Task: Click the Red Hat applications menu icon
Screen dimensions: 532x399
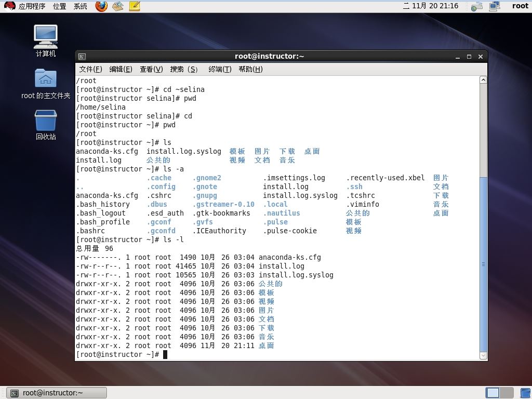Action: coord(9,6)
